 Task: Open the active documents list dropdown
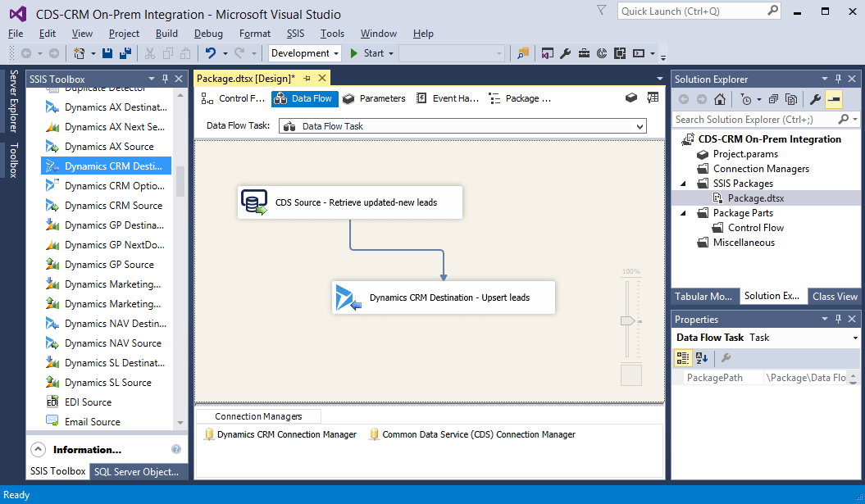660,79
